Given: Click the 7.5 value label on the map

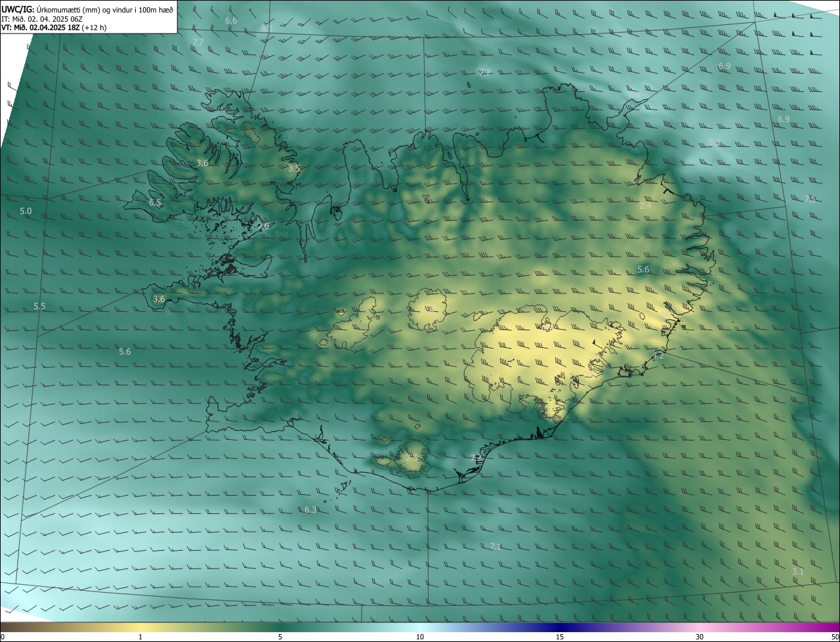Looking at the screenshot, I should (x=810, y=199).
